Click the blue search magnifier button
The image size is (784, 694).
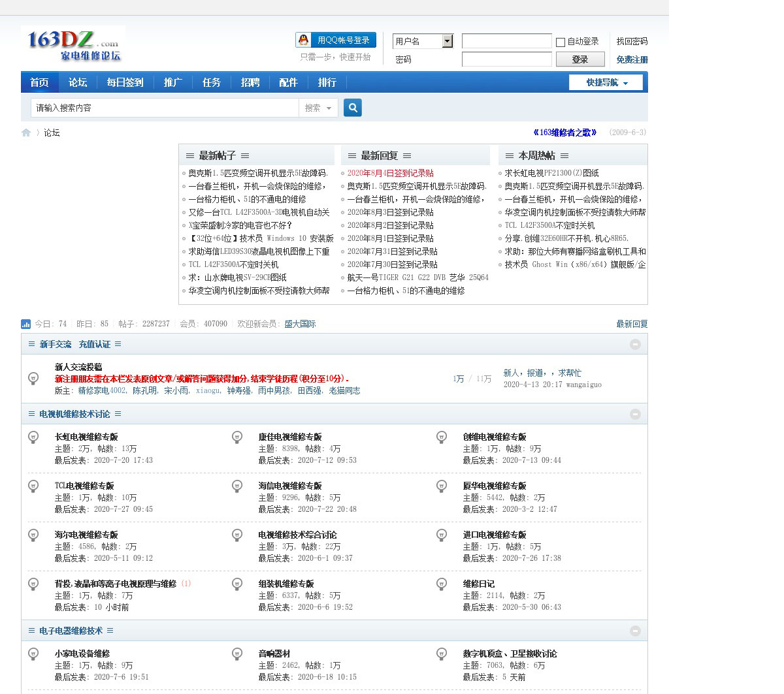353,108
